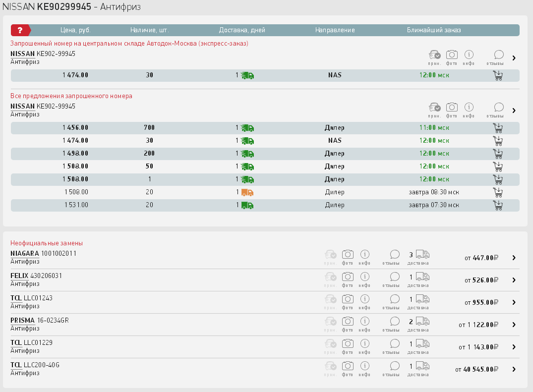
Task: Open the FELIX brand link
Action: point(19,276)
